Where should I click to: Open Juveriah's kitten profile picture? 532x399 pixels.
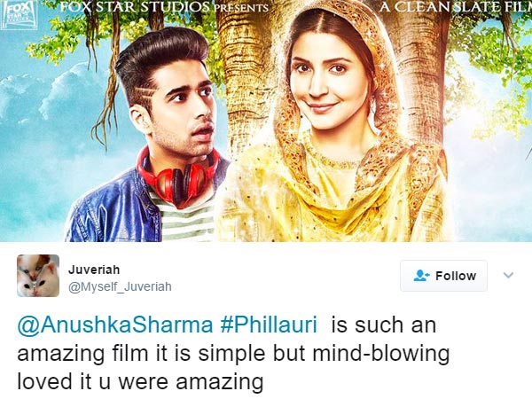(38, 276)
